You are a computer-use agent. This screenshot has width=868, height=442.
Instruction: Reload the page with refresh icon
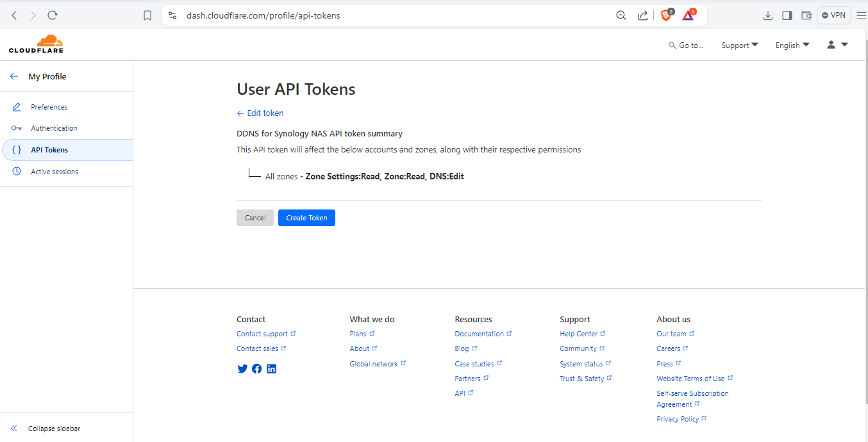(53, 15)
